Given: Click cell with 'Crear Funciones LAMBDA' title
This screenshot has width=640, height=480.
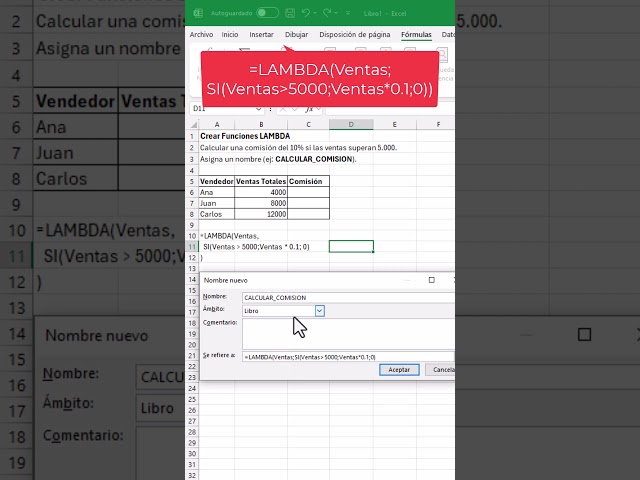Looking at the screenshot, I should [x=245, y=136].
